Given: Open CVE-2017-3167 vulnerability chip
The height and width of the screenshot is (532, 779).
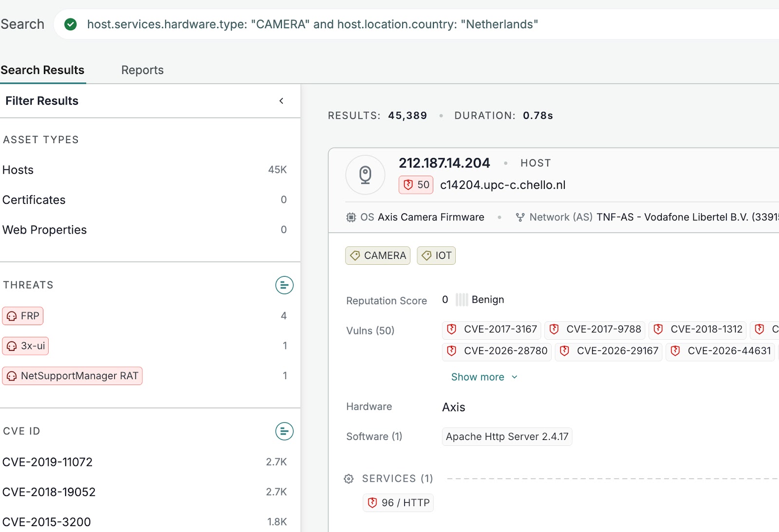Looking at the screenshot, I should pyautogui.click(x=492, y=330).
